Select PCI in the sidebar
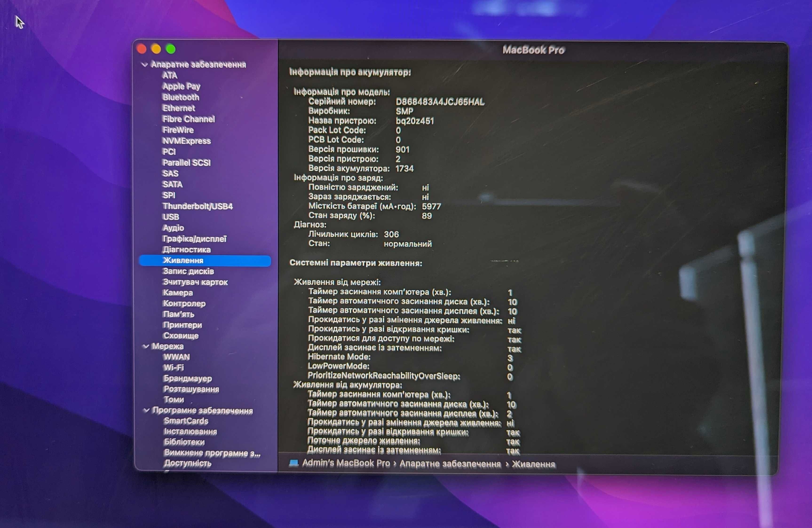812x528 pixels. pos(169,152)
